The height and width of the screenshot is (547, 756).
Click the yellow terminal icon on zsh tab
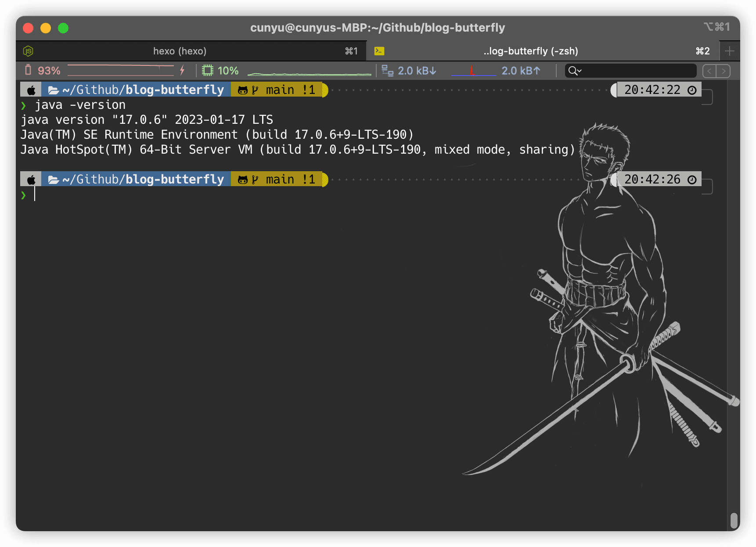[379, 51]
